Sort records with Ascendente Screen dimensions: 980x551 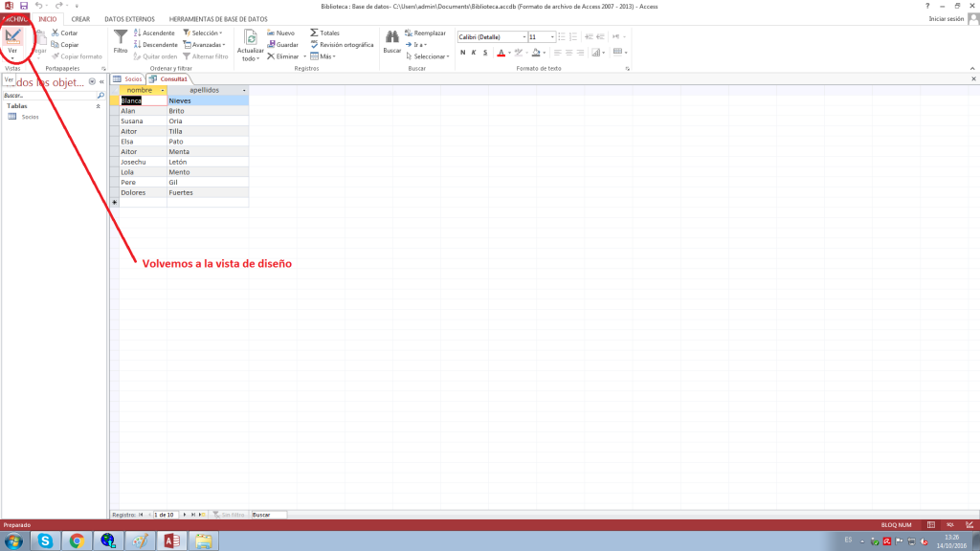tap(153, 33)
